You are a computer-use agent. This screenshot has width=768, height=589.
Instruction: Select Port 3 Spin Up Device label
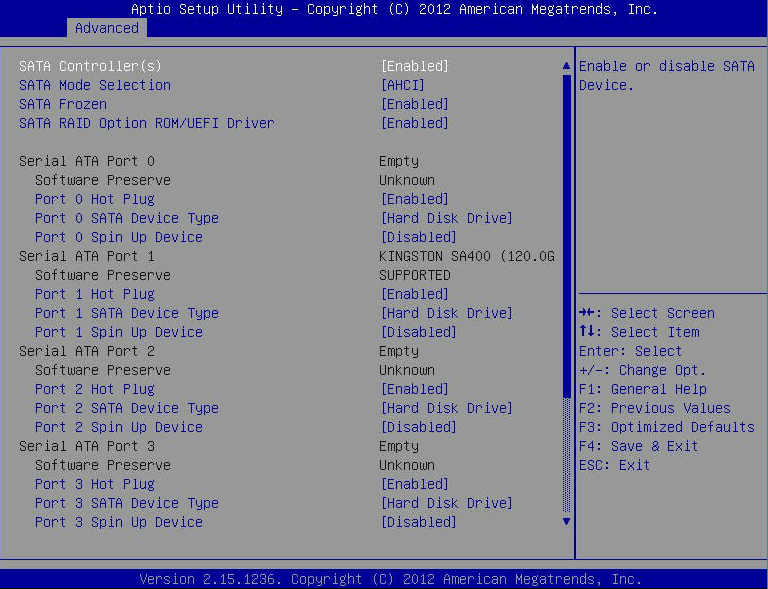pos(118,522)
